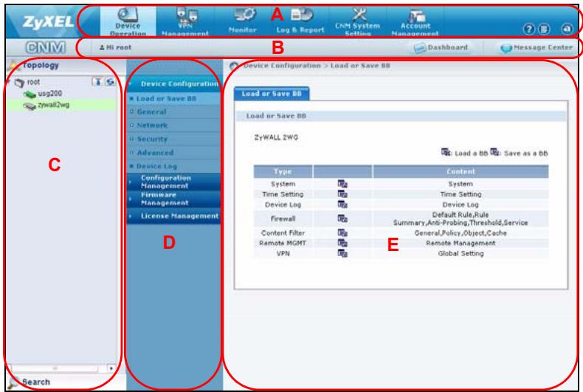
Task: Click the Content column header
Action: 460,171
